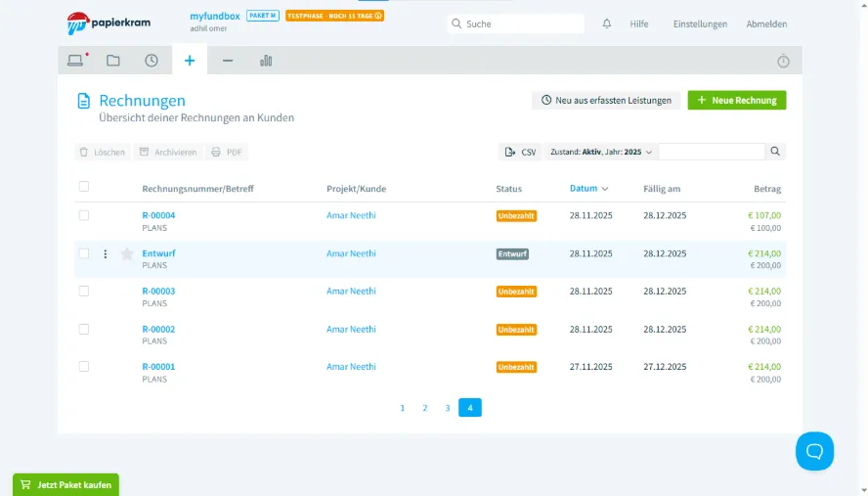Select the plus income tab
The image size is (868, 496).
point(190,61)
